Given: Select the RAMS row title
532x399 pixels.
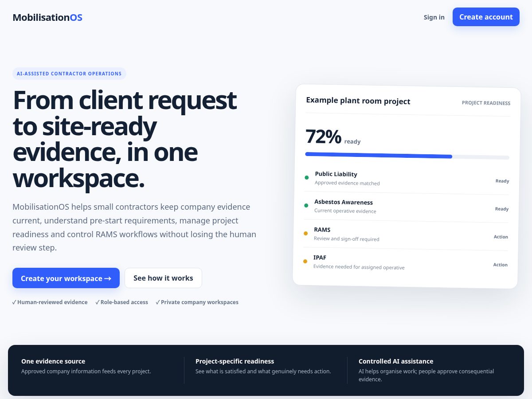Looking at the screenshot, I should click(322, 230).
